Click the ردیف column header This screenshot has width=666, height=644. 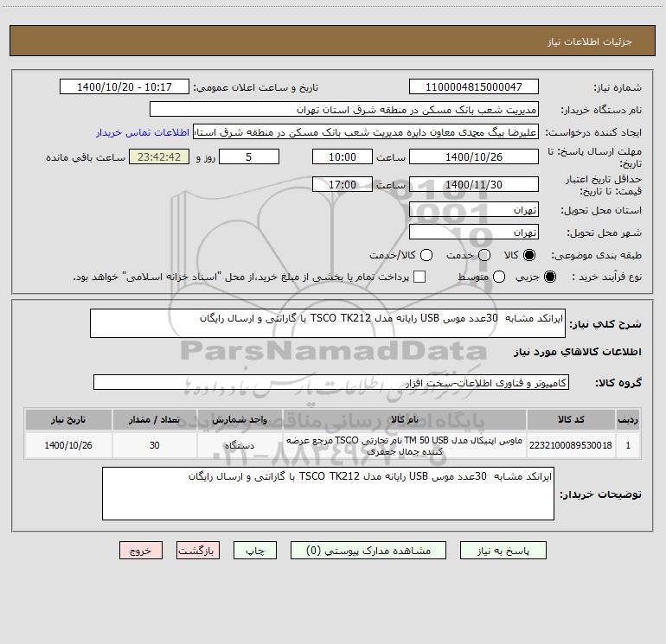pyautogui.click(x=628, y=420)
